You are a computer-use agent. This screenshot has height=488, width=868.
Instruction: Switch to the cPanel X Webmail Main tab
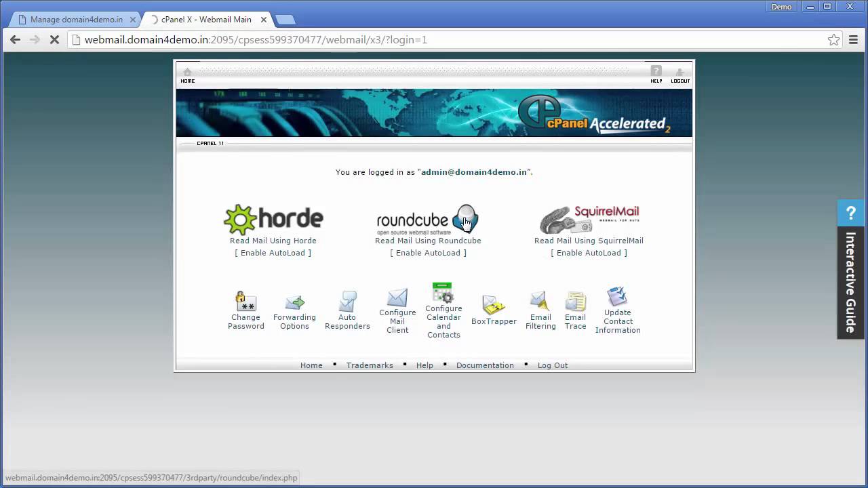point(207,20)
